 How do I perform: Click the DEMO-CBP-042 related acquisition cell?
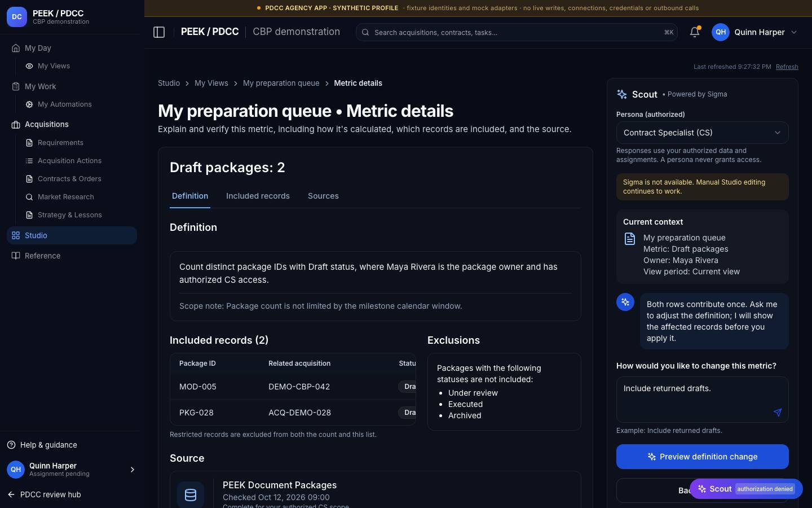[299, 387]
